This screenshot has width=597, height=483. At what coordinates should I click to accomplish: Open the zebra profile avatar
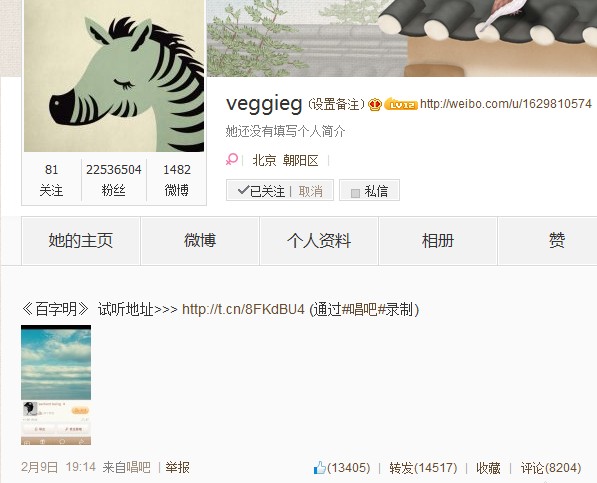click(x=114, y=76)
